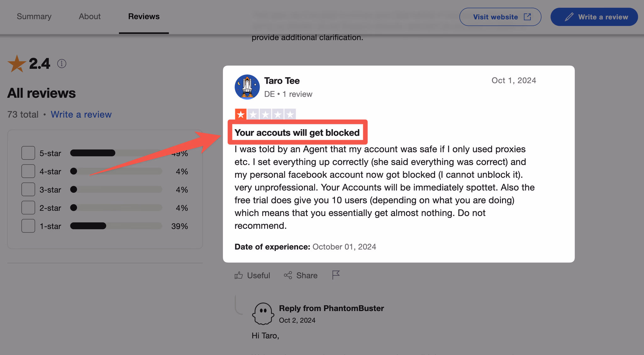The width and height of the screenshot is (644, 355).
Task: Flag the Taro Tee review
Action: point(336,275)
